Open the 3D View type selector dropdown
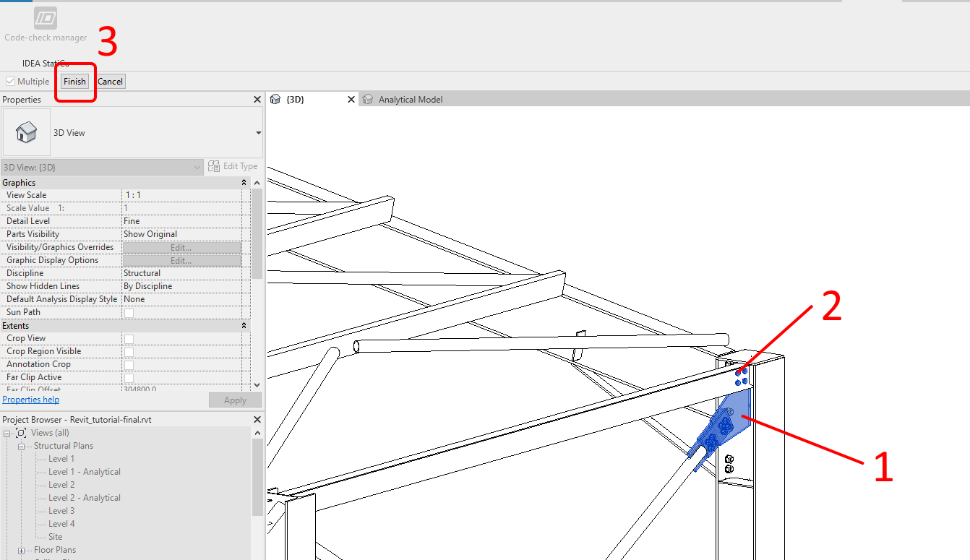The height and width of the screenshot is (560, 970). 259,133
